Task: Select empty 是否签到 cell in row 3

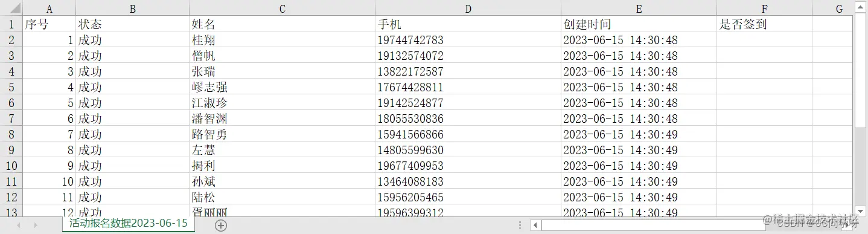Action: pyautogui.click(x=765, y=56)
